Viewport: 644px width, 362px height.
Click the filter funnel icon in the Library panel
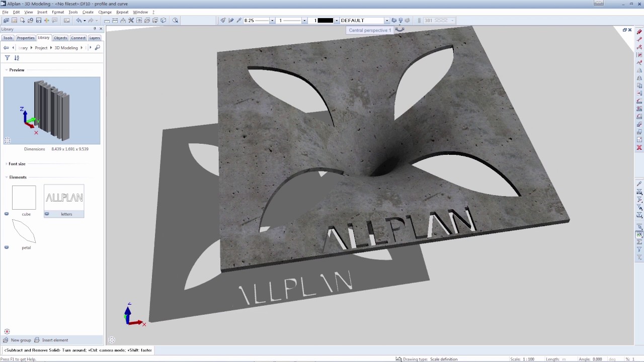click(7, 58)
